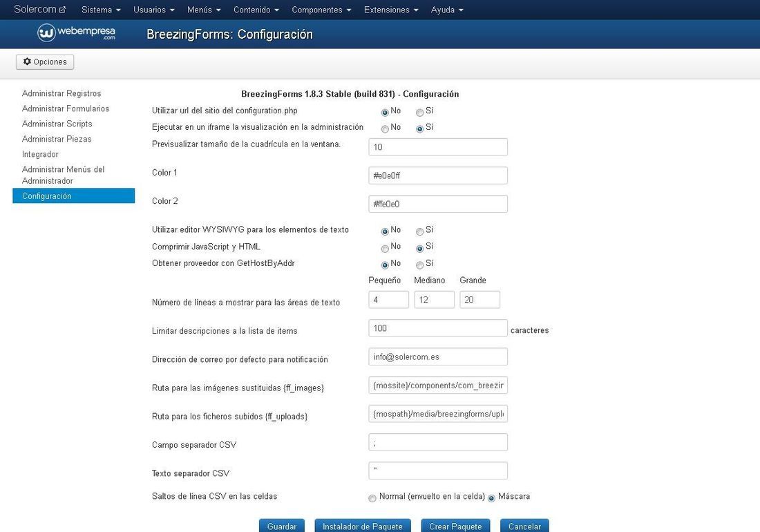760x532 pixels.
Task: Select Sí for ejecutar en un iframe
Action: point(420,129)
